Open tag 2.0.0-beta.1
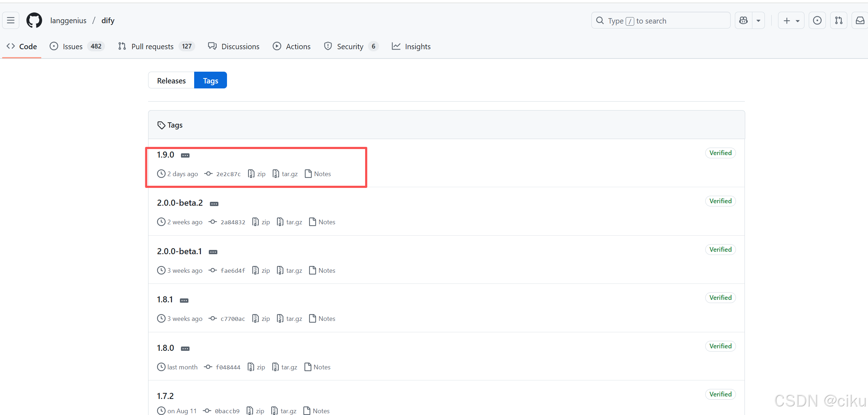868x415 pixels. [179, 251]
